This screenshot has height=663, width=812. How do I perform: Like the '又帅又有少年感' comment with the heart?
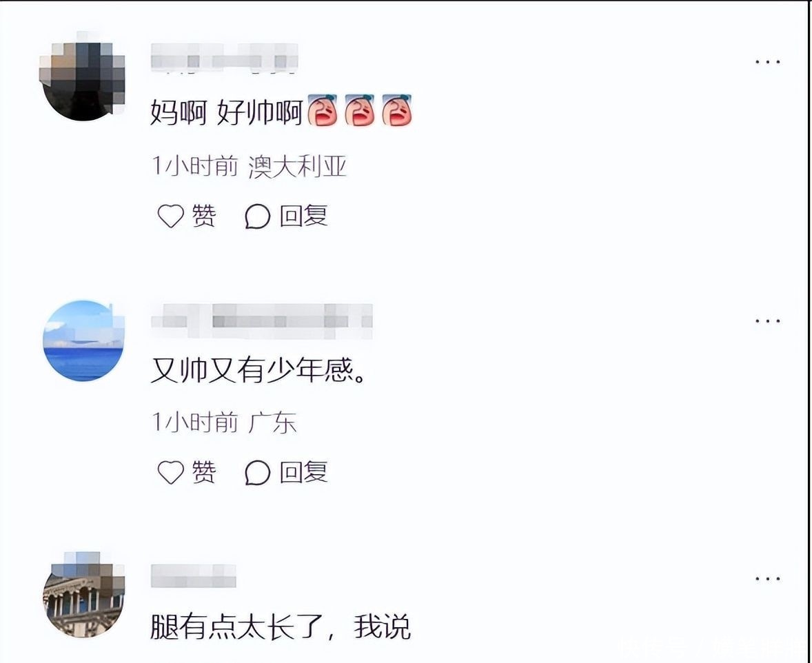170,472
